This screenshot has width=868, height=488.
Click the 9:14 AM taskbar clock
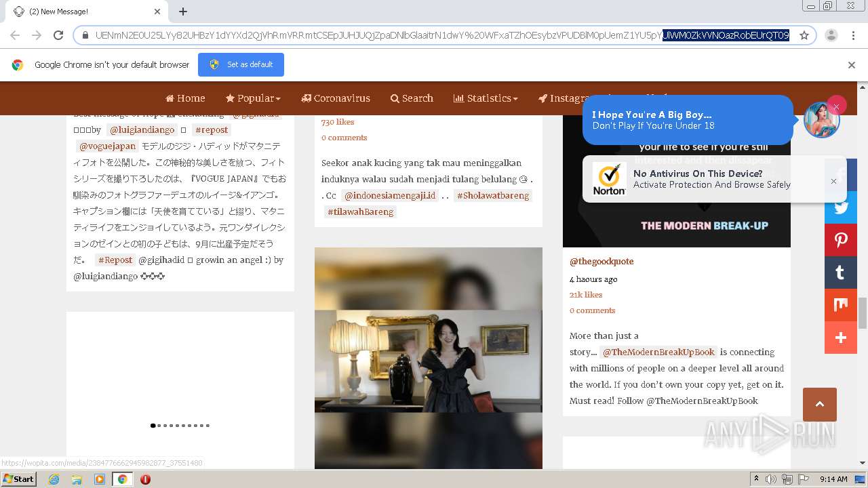(833, 479)
